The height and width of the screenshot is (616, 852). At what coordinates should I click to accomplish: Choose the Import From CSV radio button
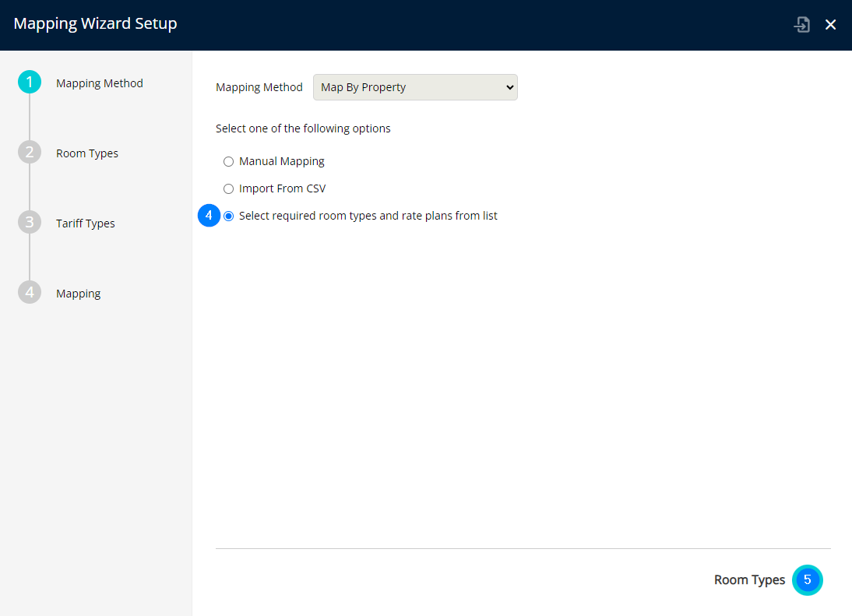tap(228, 189)
